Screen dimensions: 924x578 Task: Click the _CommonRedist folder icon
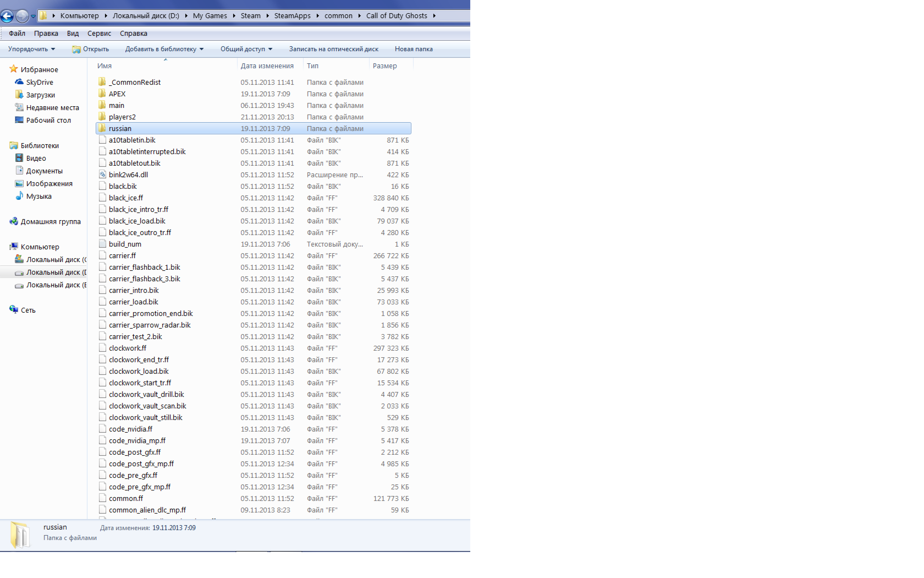[102, 81]
